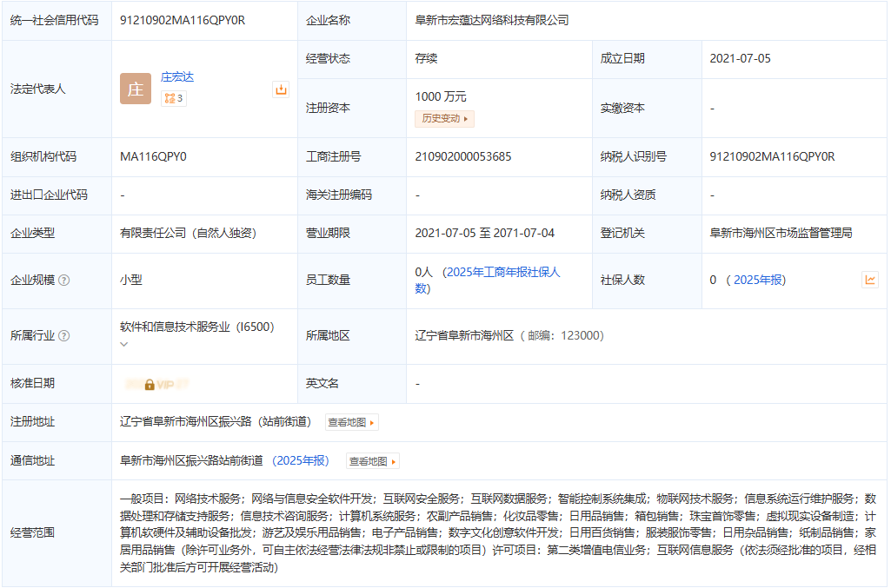
Task: Click the orange download icon in the representative cell
Action: point(281,89)
